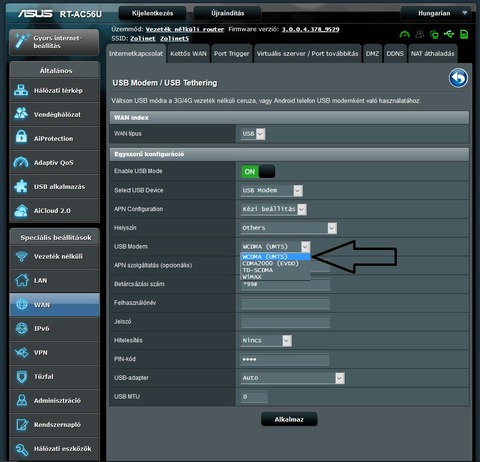Viewport: 480px width, 462px height.
Task: Open AiProtection lock icon
Action: point(21,137)
